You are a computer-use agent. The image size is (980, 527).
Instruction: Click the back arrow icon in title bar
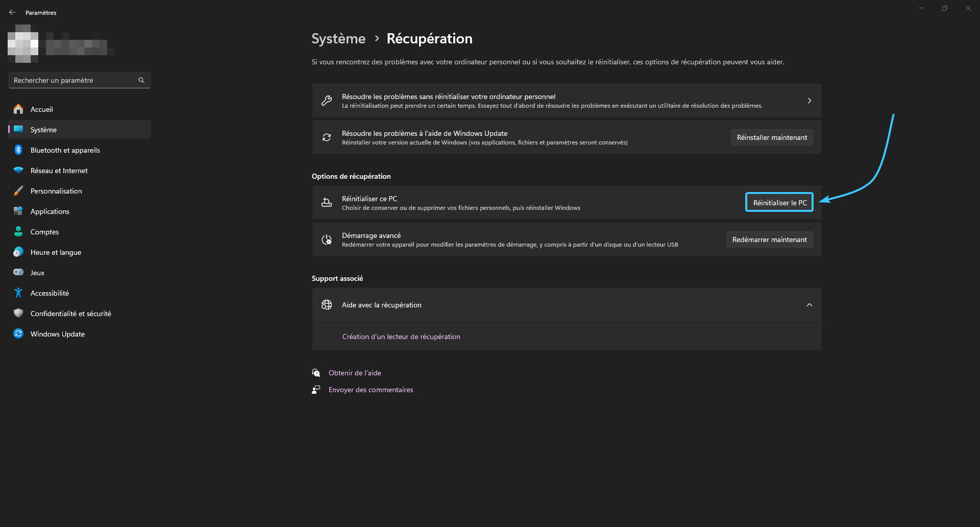pos(12,12)
